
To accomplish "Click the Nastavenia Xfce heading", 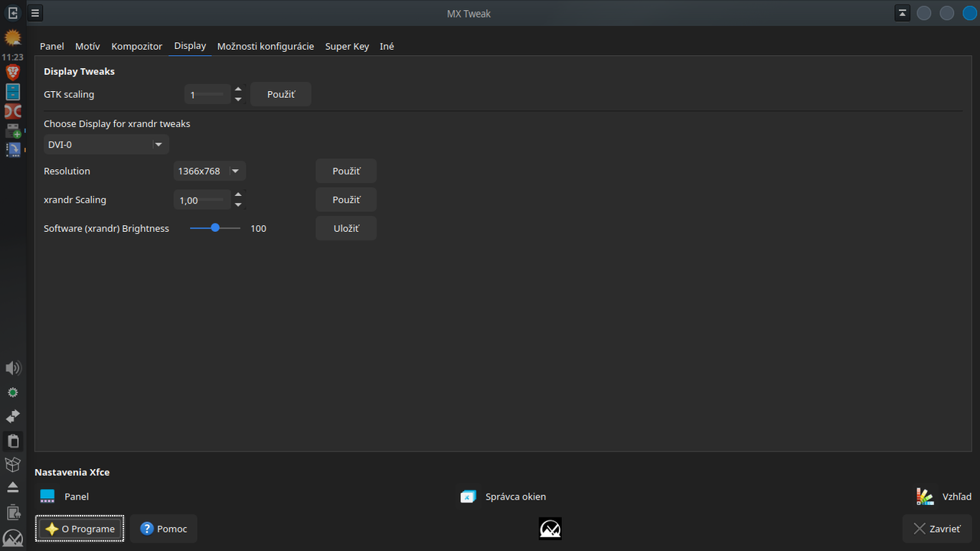I will [x=72, y=472].
